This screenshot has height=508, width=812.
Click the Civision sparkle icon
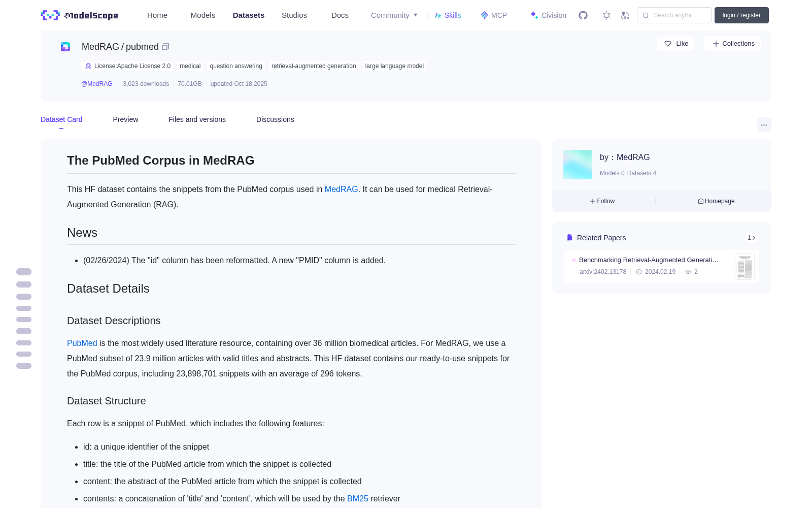534,15
